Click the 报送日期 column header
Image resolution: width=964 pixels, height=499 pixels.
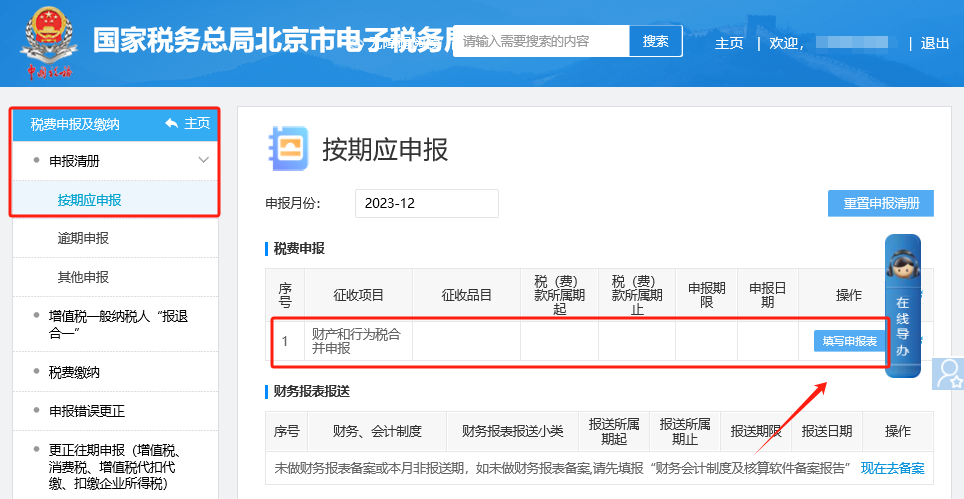pyautogui.click(x=827, y=431)
